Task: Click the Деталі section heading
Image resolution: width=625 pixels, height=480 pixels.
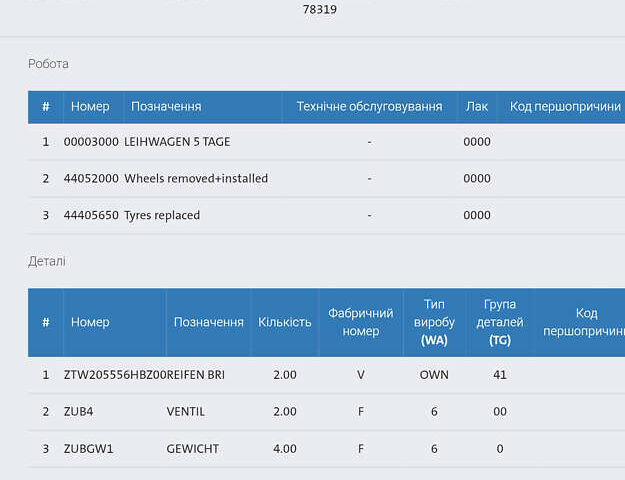Action: (46, 261)
